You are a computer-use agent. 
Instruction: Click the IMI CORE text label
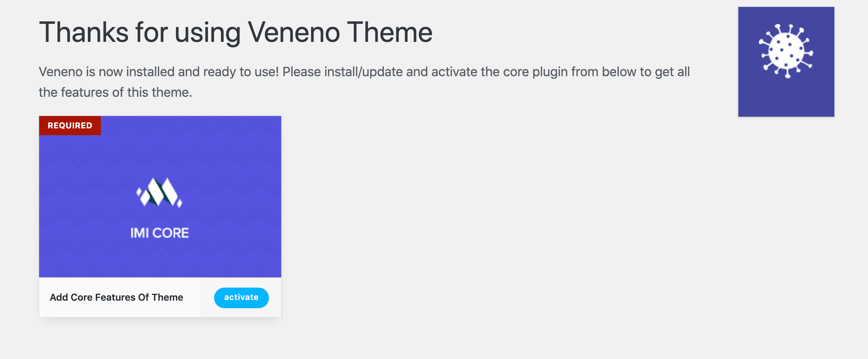pyautogui.click(x=160, y=233)
